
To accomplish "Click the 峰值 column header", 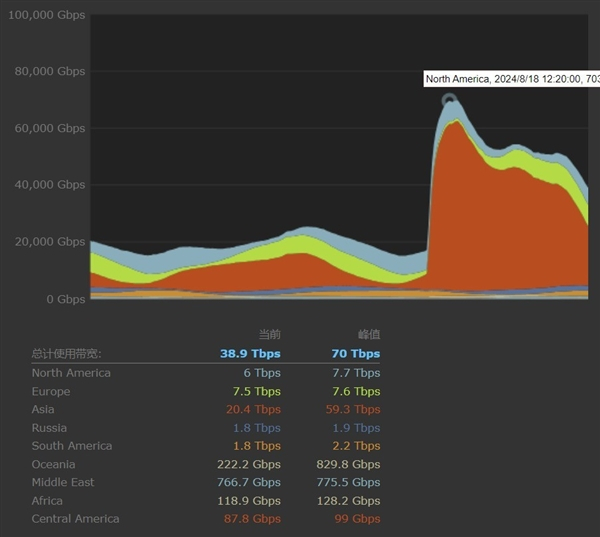I will (369, 335).
